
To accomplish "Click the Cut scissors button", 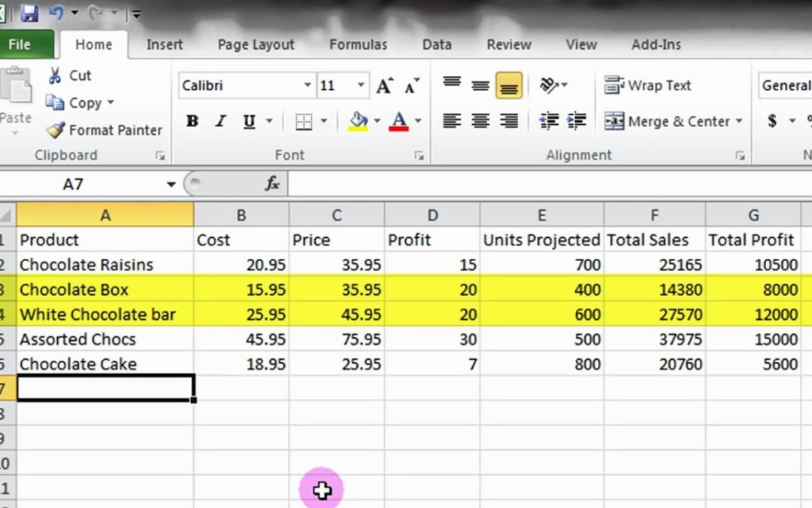I will (69, 76).
